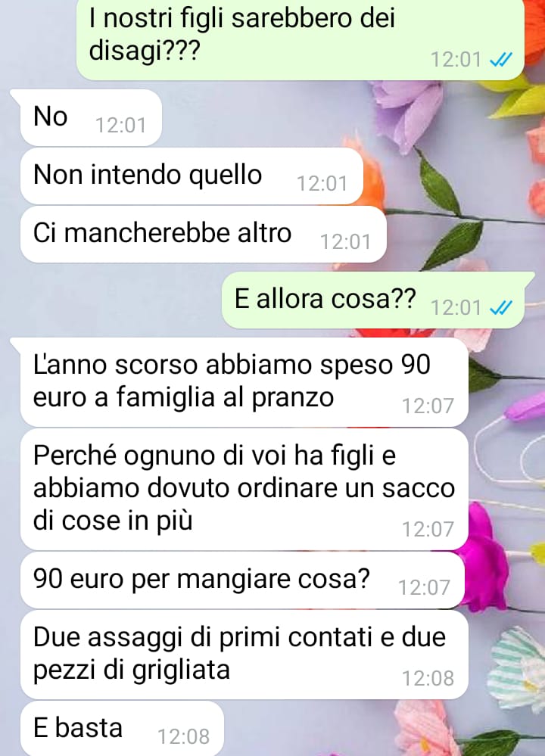
Task: Tap the 12:07 timestamp on '90 euro per mangiare cosa?'
Action: click(x=423, y=588)
